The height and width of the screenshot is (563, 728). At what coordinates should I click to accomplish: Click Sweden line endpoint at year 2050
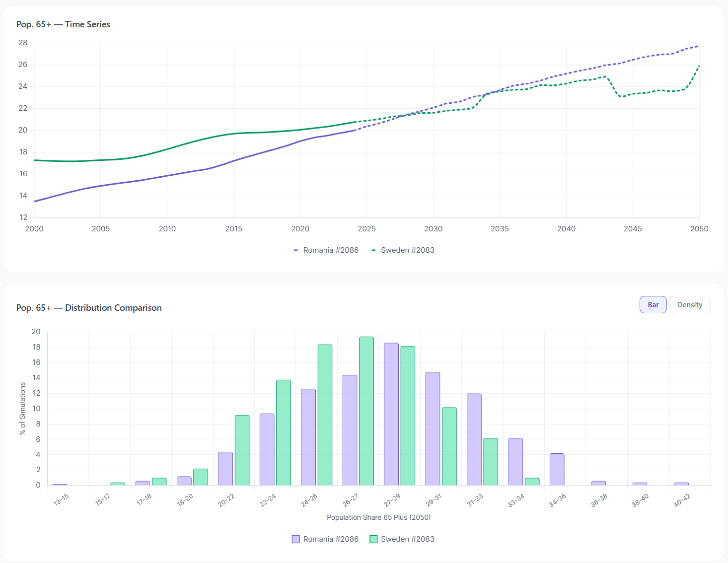(699, 66)
